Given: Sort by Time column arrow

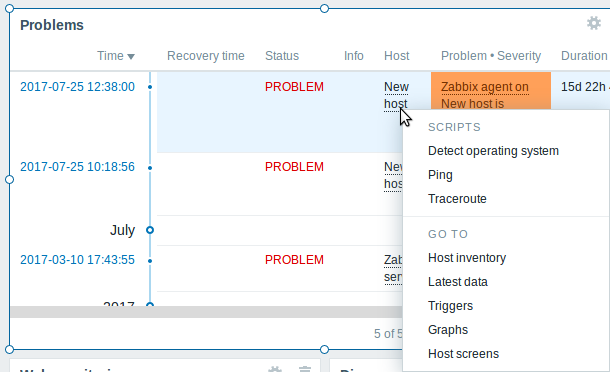Looking at the screenshot, I should tap(131, 56).
